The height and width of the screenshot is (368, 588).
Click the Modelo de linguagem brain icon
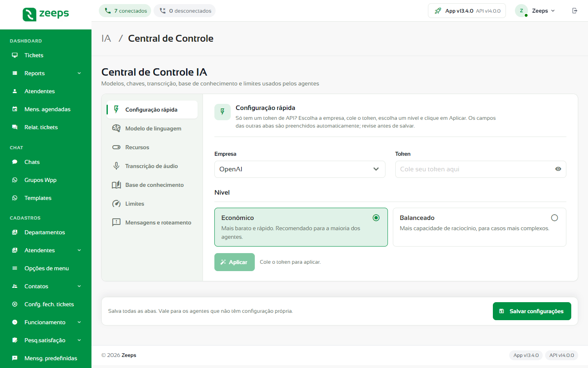[116, 128]
